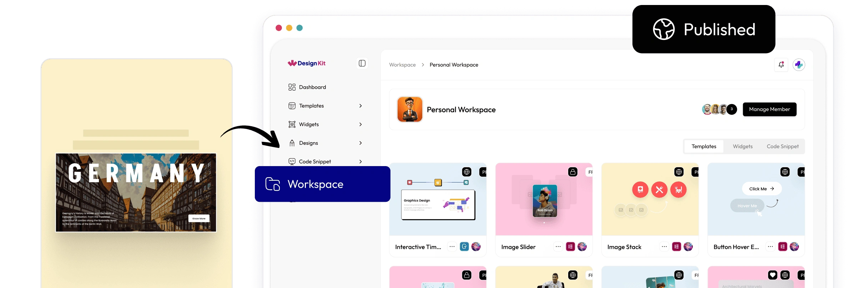Click the Manage Member button
Image resolution: width=868 pixels, height=288 pixels.
pyautogui.click(x=769, y=109)
